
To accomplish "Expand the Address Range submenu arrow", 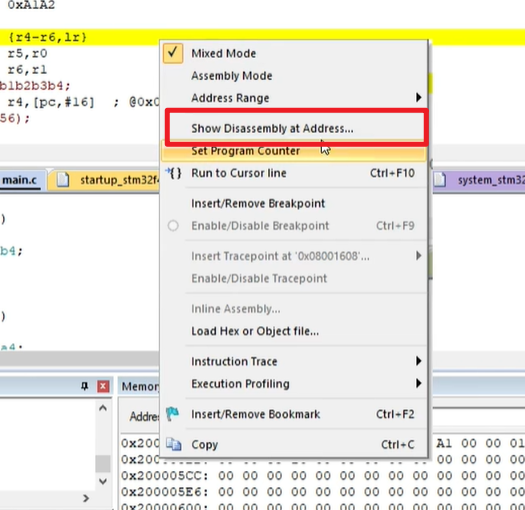I will [x=418, y=97].
